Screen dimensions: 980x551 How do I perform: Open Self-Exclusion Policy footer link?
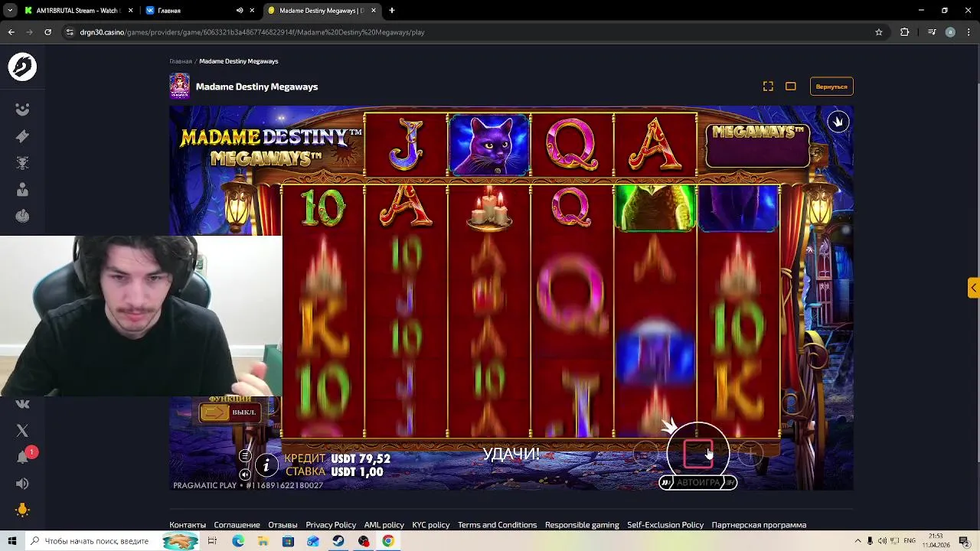coord(665,525)
